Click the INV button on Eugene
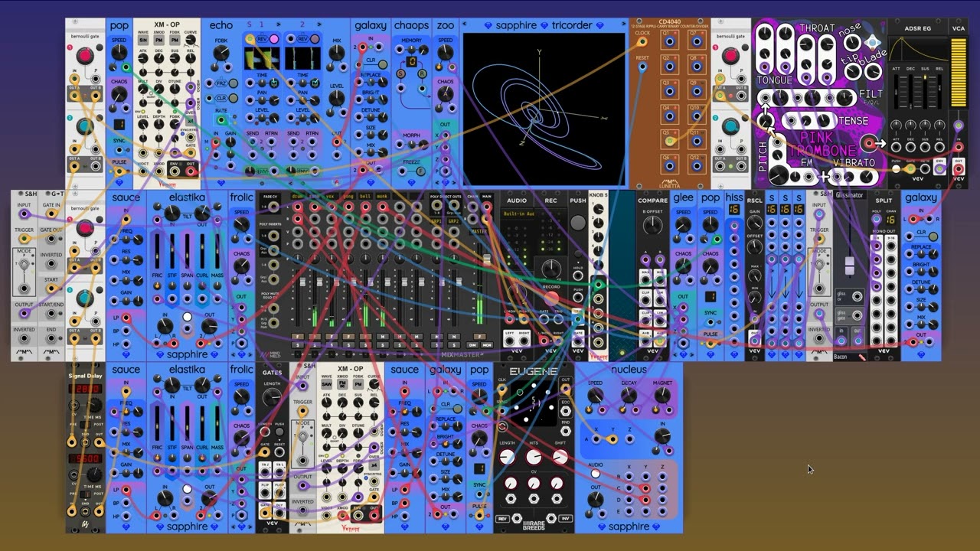This screenshot has height=551, width=980. (x=565, y=518)
